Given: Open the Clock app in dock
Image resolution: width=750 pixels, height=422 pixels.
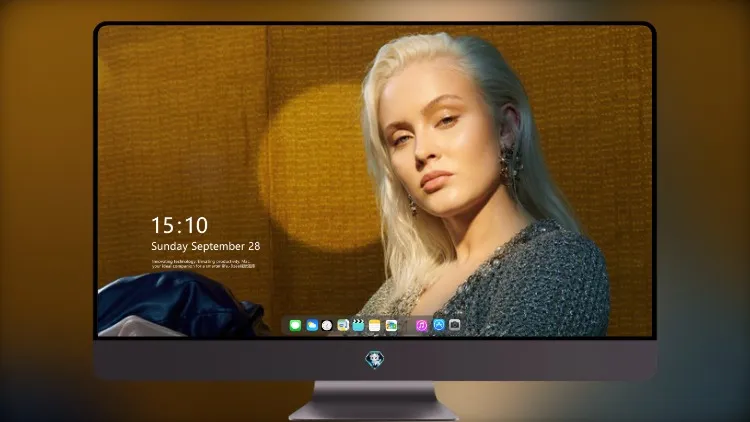Looking at the screenshot, I should tap(327, 326).
